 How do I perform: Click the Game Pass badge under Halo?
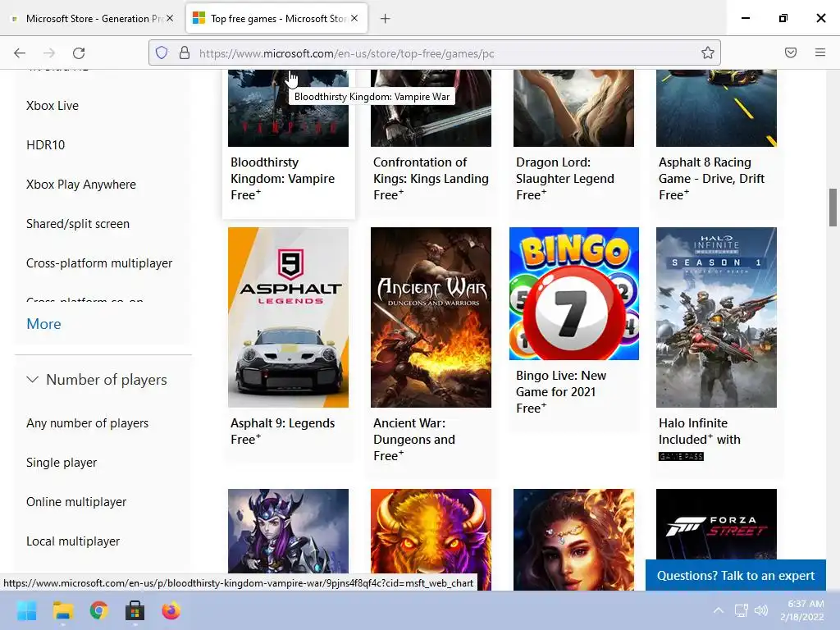point(681,456)
